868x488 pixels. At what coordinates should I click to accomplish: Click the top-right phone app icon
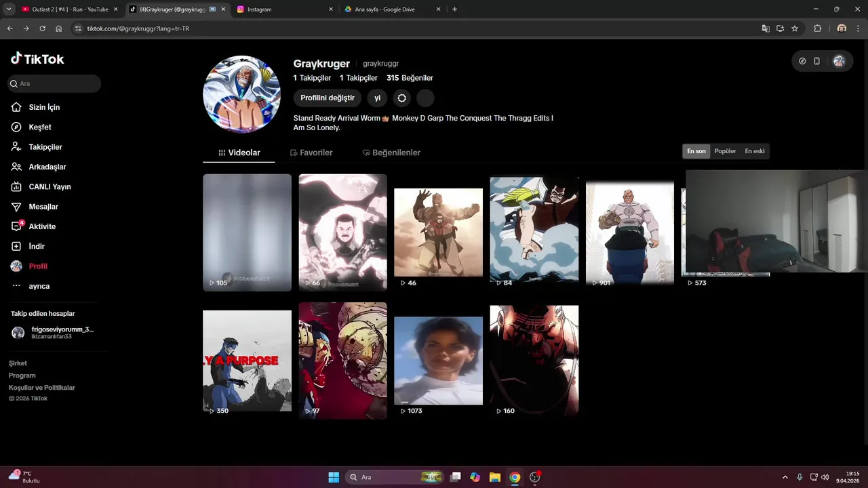click(x=816, y=61)
